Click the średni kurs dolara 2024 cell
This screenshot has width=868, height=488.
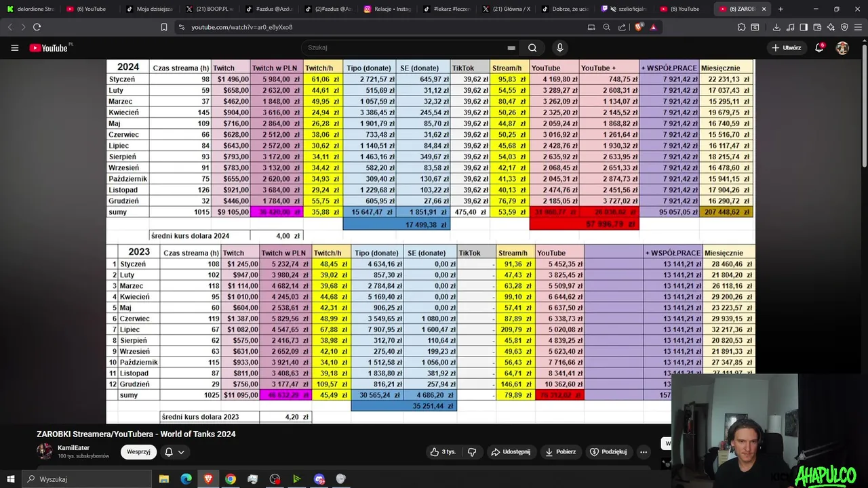199,236
